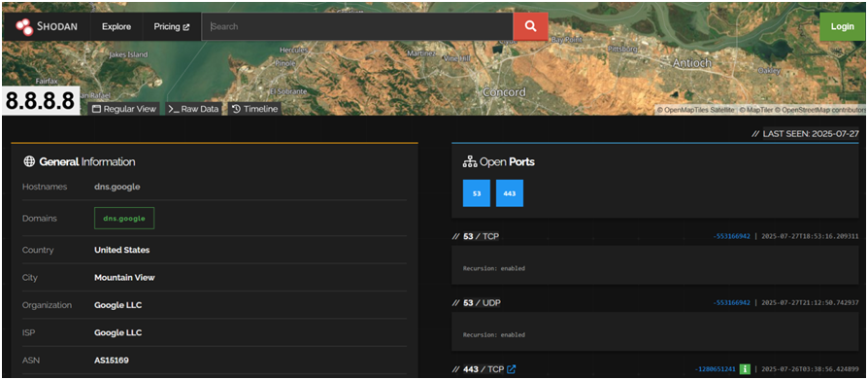Click the OpenMapTiles Satellite attribution link
The image size is (868, 380).
pos(696,110)
